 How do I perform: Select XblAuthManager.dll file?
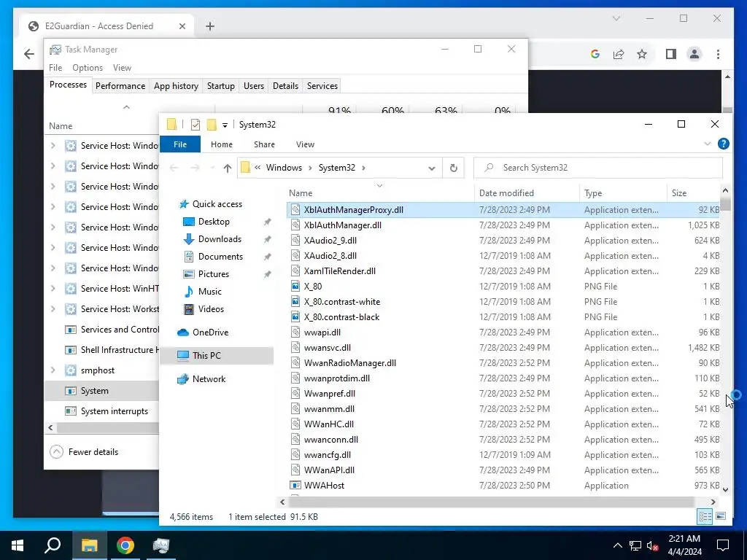tap(343, 225)
